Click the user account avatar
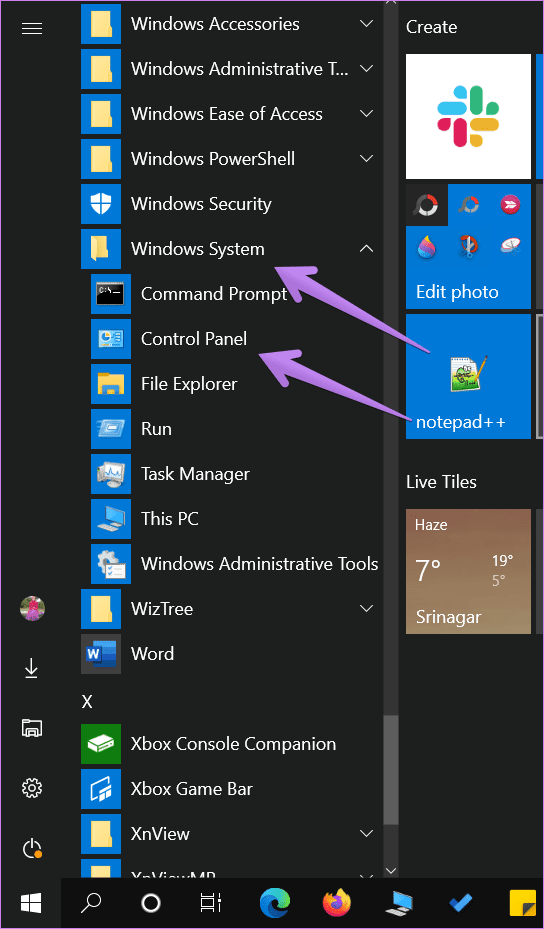Viewport: 544px width, 929px height. 32,608
